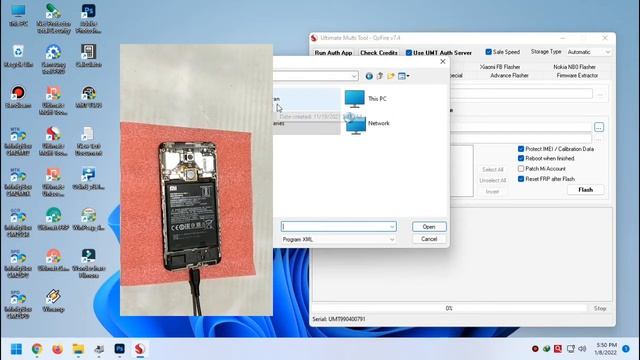Switch to Nokia NB0 Flasher tab
The image size is (640, 360).
click(574, 67)
